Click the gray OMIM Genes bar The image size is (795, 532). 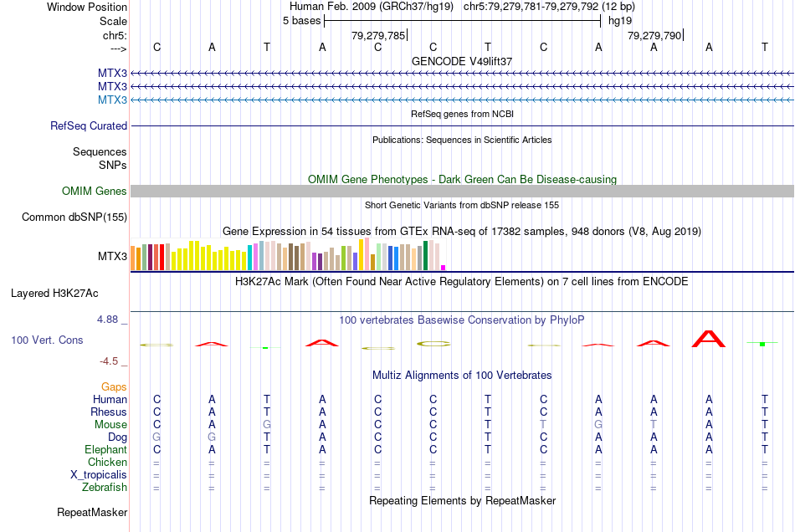click(x=462, y=191)
